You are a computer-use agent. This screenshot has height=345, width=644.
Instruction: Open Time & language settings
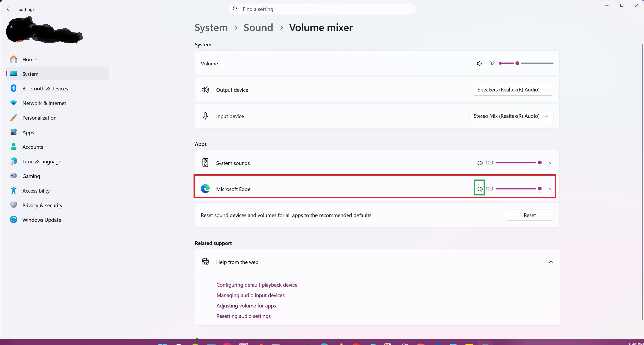click(x=57, y=162)
